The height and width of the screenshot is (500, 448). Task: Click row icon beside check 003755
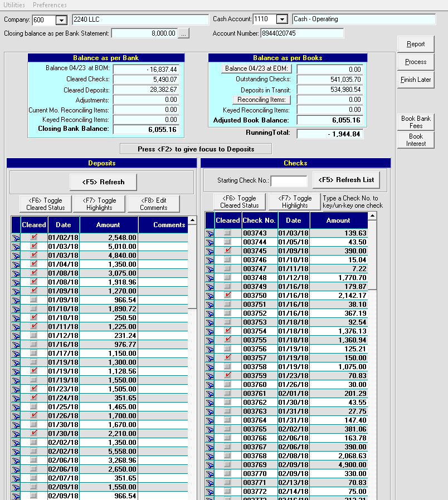(210, 340)
